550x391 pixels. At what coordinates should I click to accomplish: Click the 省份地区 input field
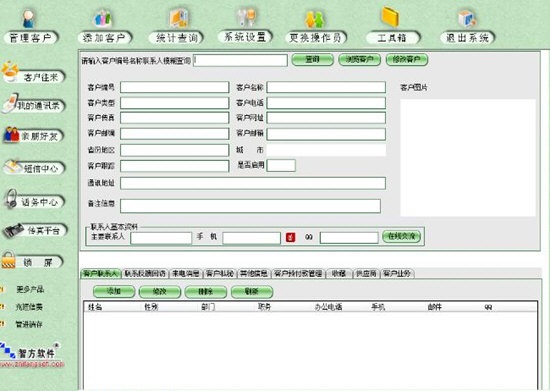tap(175, 150)
